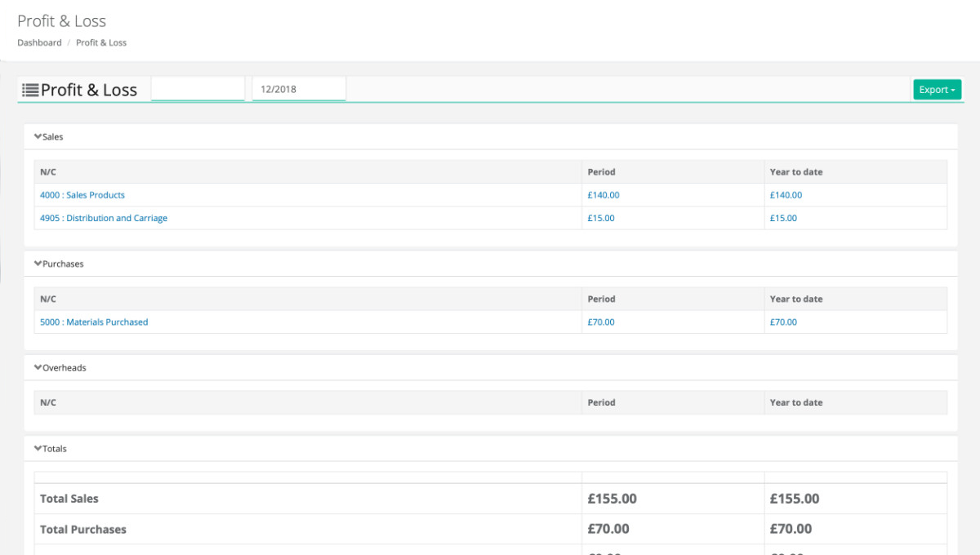Screen dimensions: 980x555
Task: Go back to the Dashboard via breadcrumb
Action: pyautogui.click(x=39, y=42)
